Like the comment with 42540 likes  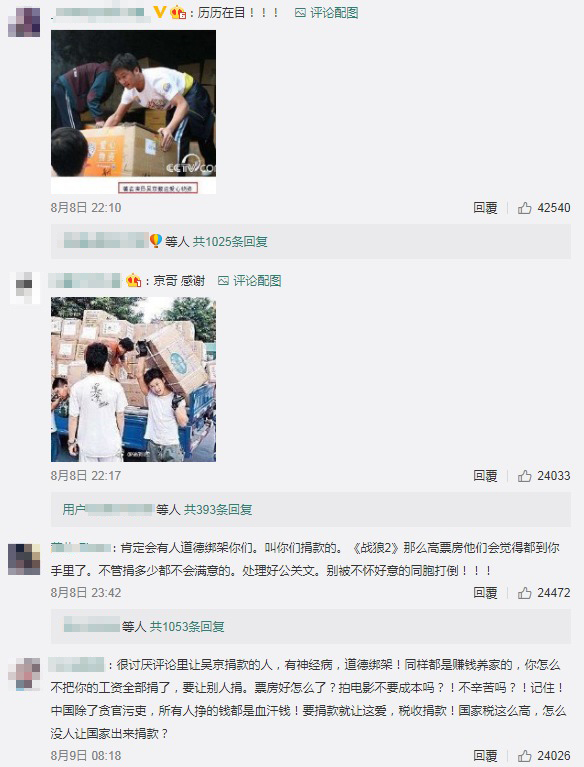525,208
